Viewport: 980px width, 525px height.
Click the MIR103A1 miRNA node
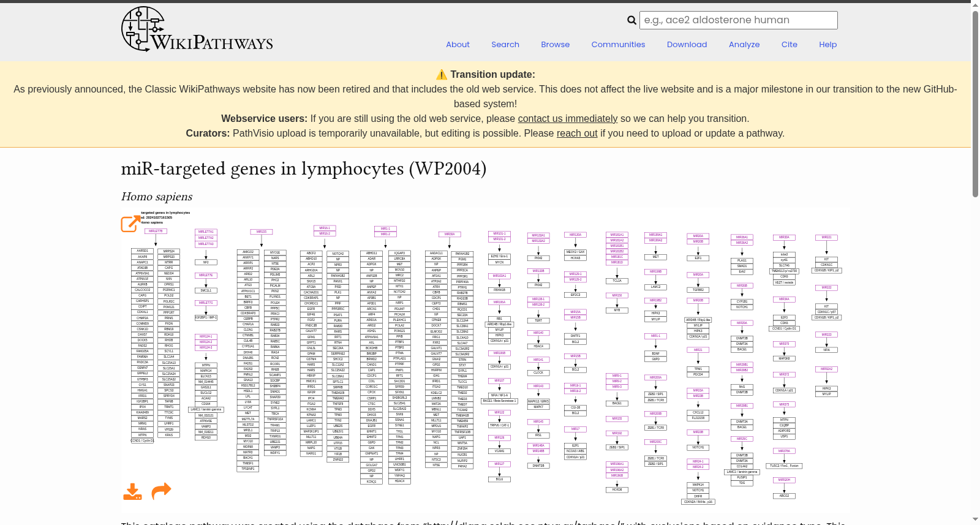click(499, 276)
